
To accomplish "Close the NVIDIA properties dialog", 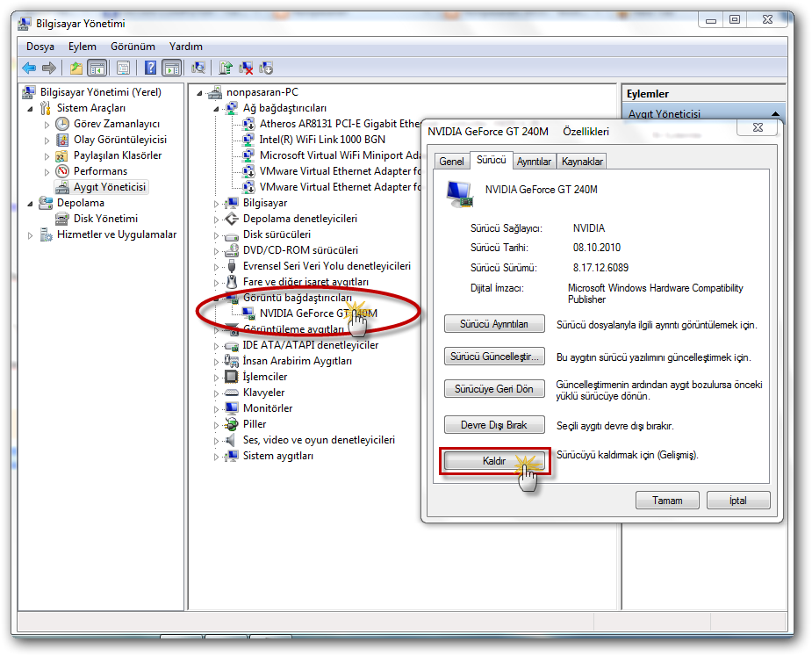I will [758, 127].
